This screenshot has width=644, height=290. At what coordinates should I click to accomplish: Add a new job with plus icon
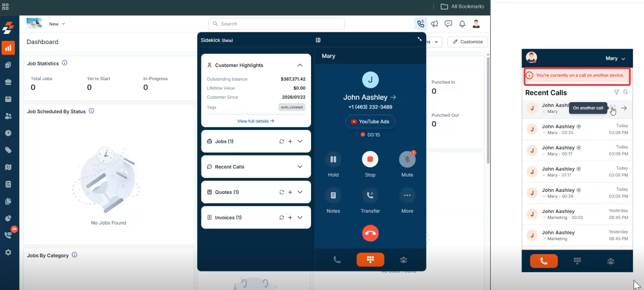[290, 141]
